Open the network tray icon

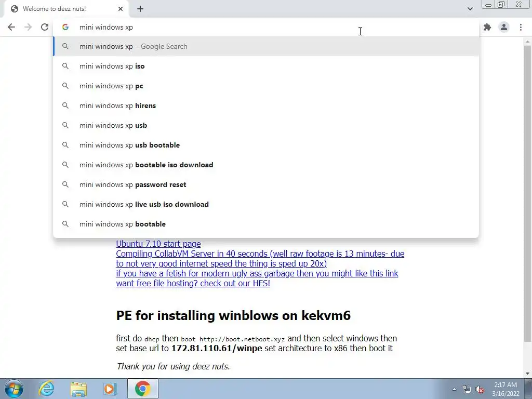pos(467,389)
